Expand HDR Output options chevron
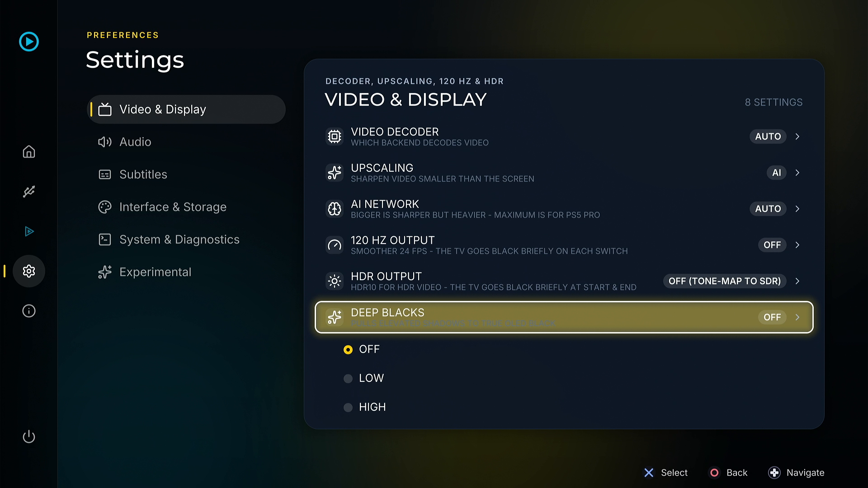 coord(797,281)
